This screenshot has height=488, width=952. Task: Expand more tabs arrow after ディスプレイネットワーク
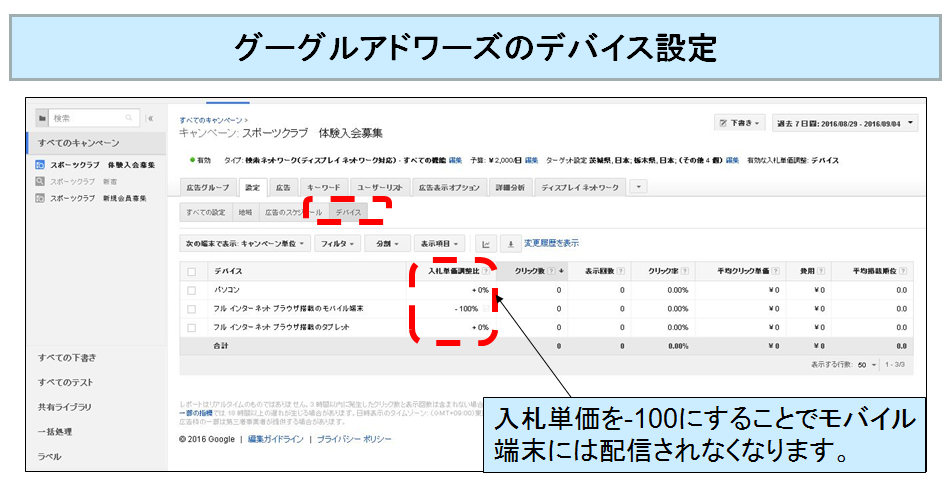click(x=638, y=187)
